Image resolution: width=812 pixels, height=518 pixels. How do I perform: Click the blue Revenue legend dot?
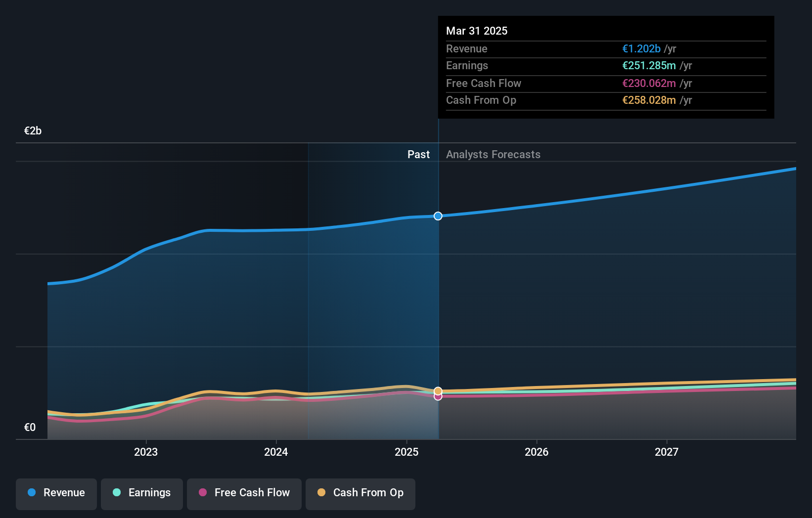(x=31, y=493)
